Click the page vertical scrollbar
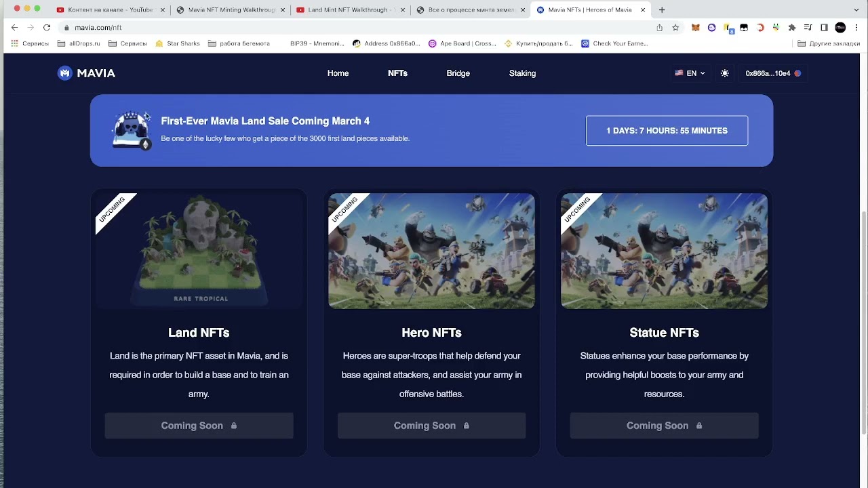Viewport: 868px width, 488px height. tap(864, 322)
